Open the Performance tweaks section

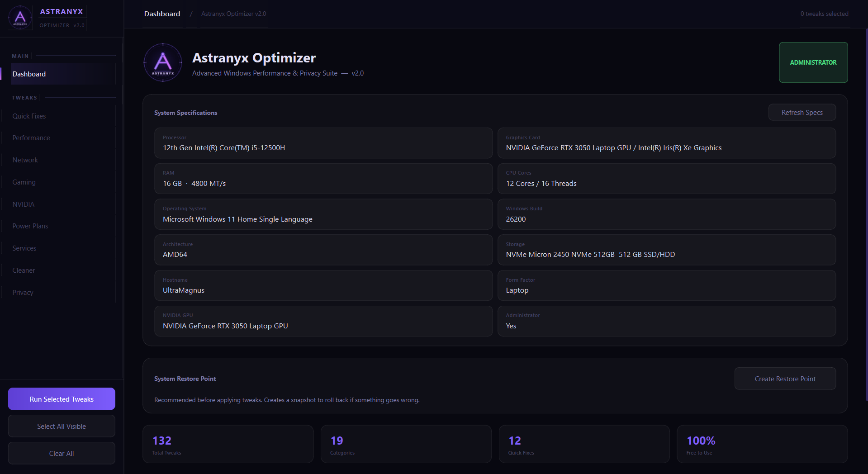31,137
